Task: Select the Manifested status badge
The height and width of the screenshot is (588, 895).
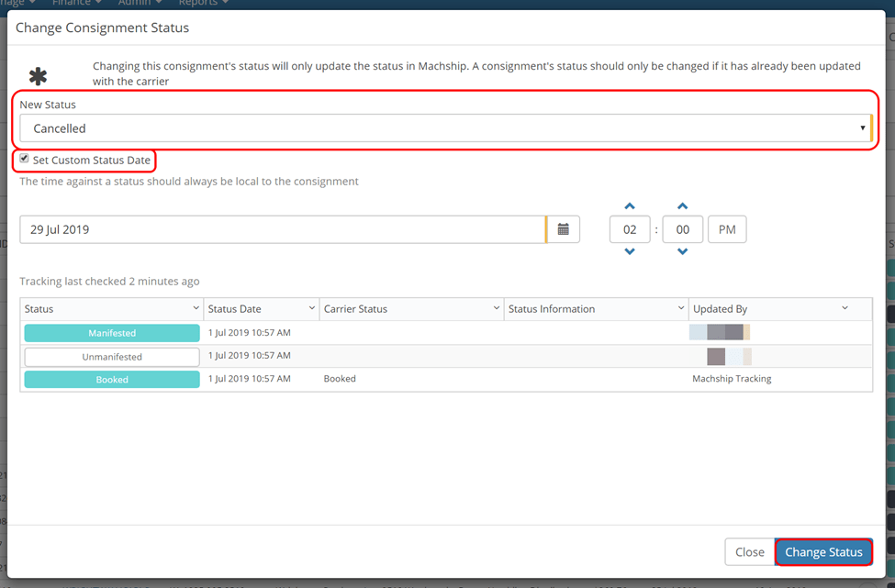Action: point(111,333)
